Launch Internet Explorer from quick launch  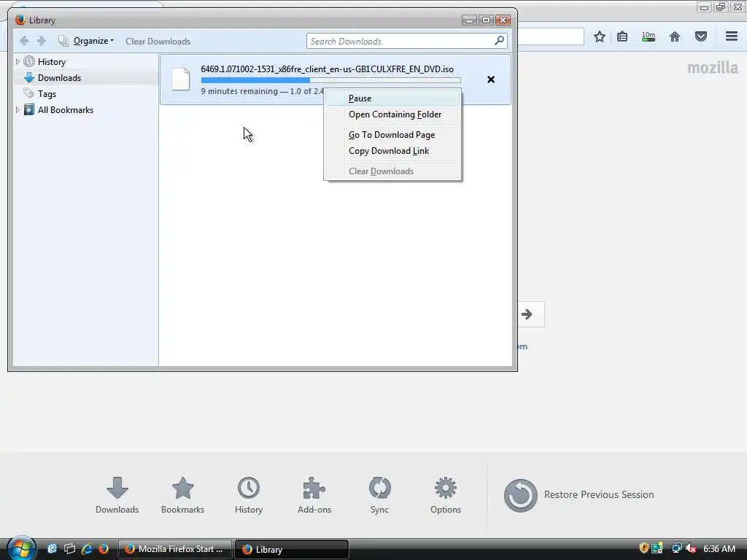[x=87, y=549]
